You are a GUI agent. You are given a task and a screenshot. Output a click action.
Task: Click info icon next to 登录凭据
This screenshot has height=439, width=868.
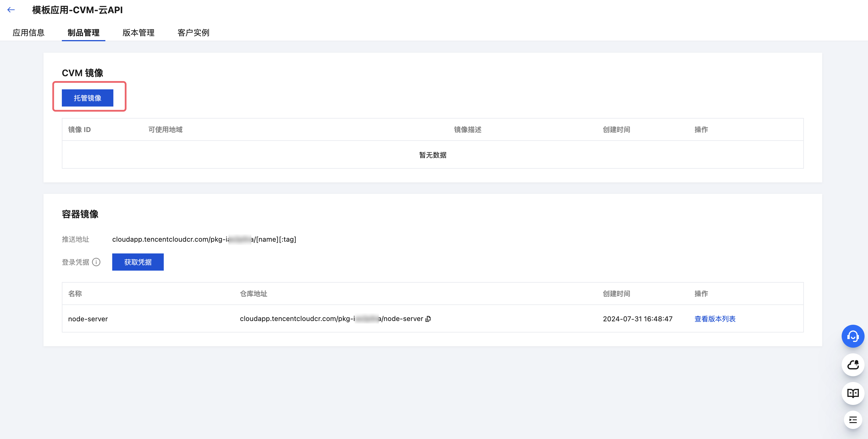click(96, 262)
